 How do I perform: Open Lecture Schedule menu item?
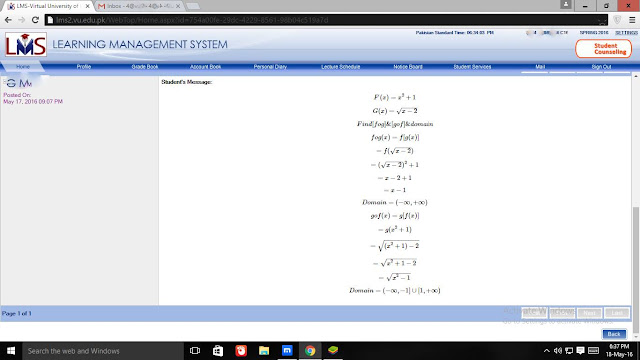pos(340,67)
